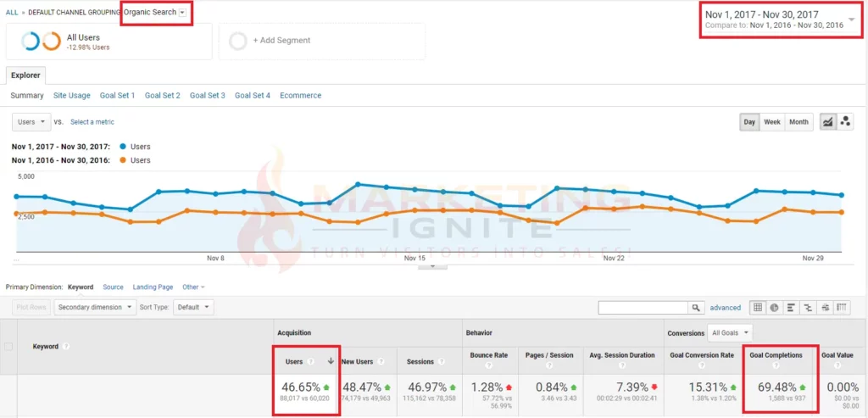Viewport: 868px width, 418px height.
Task: Open the Secondary dimension dropdown
Action: 95,308
